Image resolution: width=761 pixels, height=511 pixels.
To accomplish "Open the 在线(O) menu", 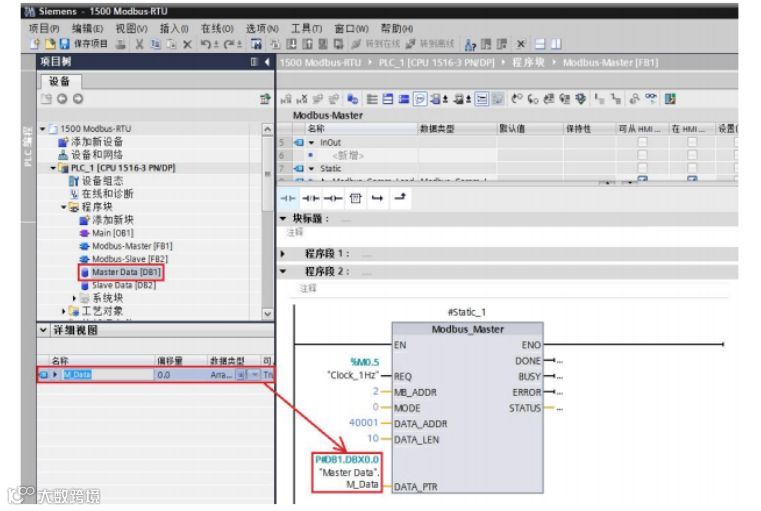I will coord(217,29).
